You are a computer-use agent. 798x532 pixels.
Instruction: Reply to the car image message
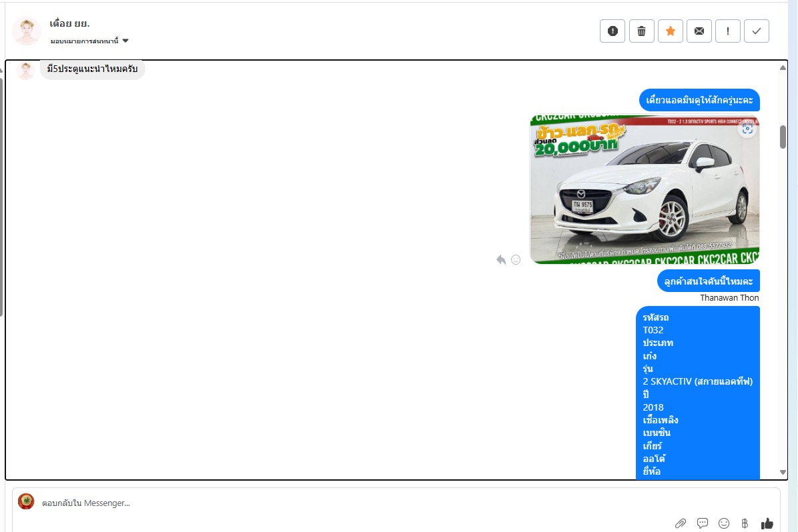[x=501, y=260]
